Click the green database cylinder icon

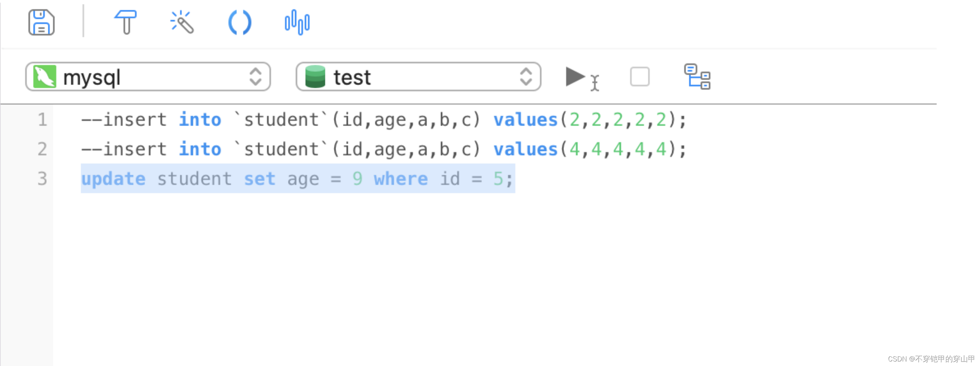click(315, 77)
